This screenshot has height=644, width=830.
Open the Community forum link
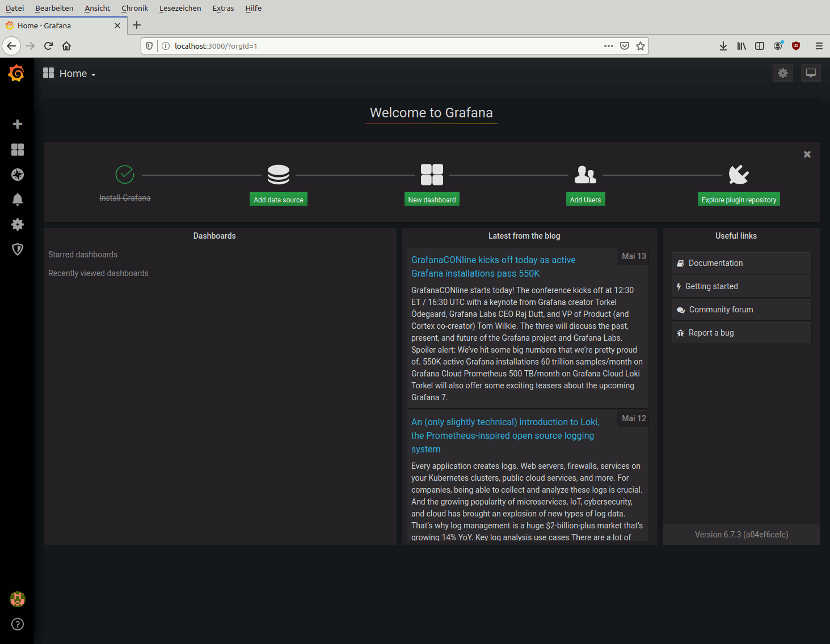(741, 310)
